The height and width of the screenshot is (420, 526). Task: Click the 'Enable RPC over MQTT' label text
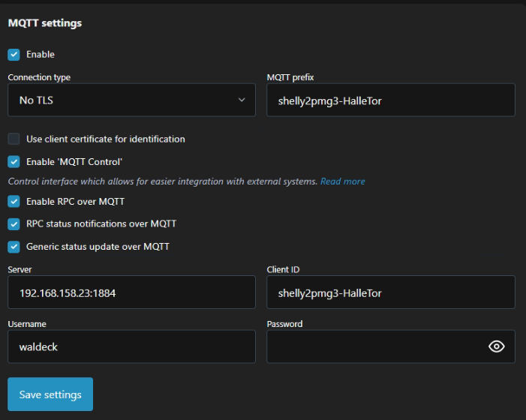point(76,202)
